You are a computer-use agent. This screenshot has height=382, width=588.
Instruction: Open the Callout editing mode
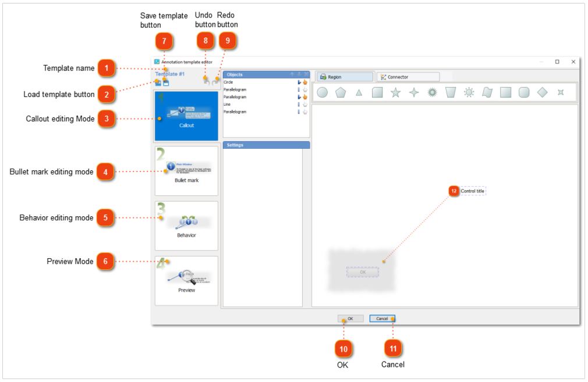click(186, 116)
